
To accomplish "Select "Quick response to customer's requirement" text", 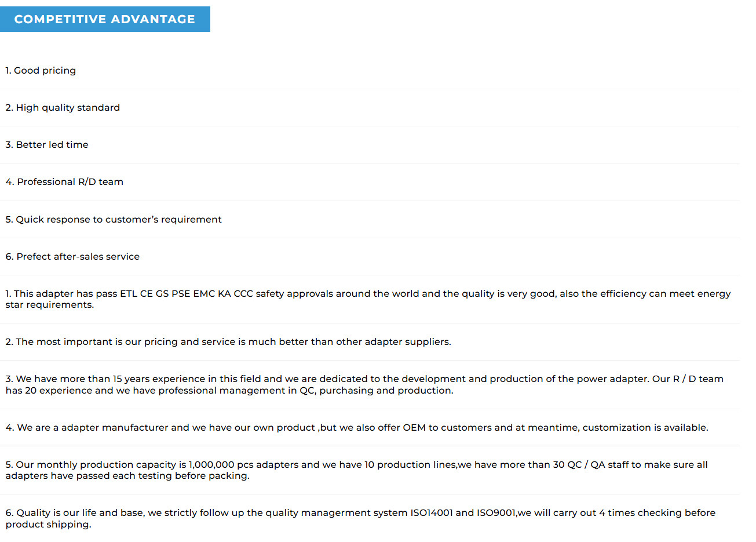I will coord(114,220).
